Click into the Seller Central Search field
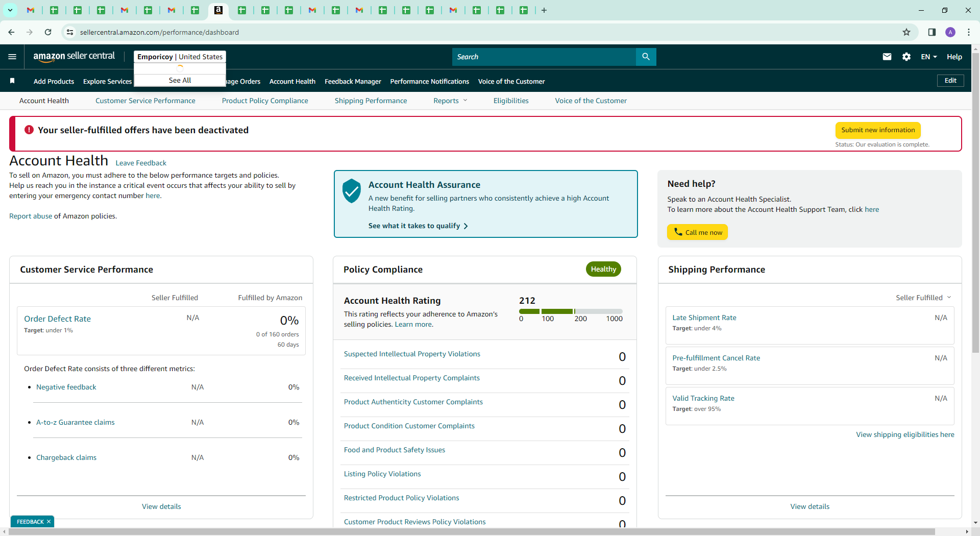The height and width of the screenshot is (536, 980). click(544, 57)
